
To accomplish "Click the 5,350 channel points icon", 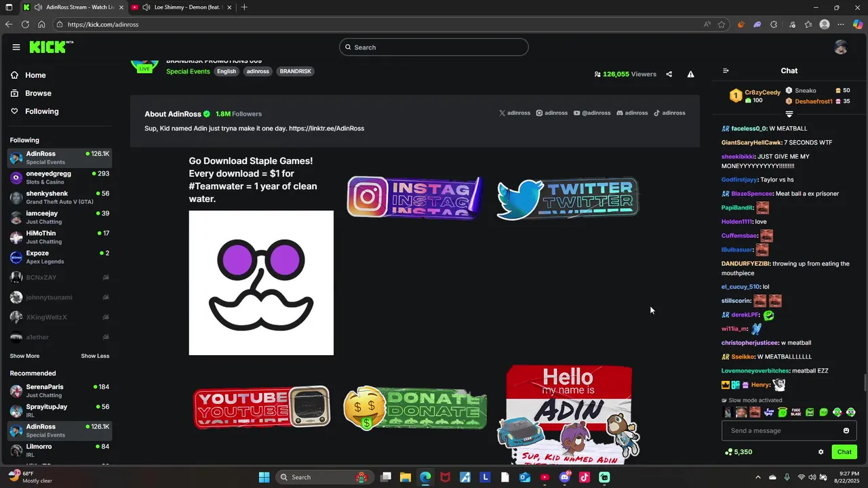I will (x=728, y=452).
